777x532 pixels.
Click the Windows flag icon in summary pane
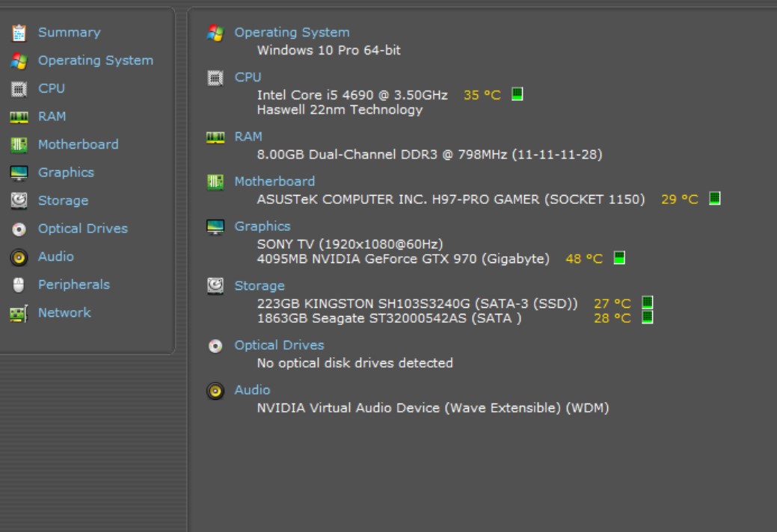[x=215, y=33]
